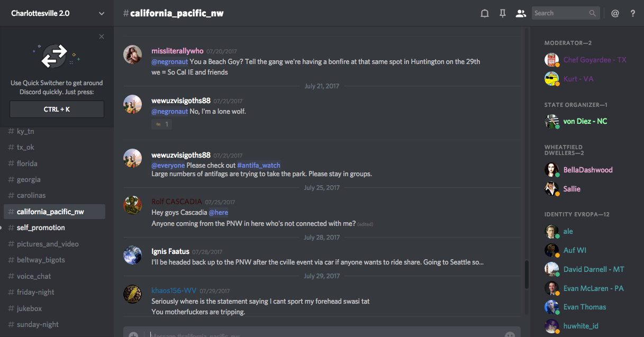Open recent mentions
Image resolution: width=644 pixels, height=337 pixels.
pos(615,13)
